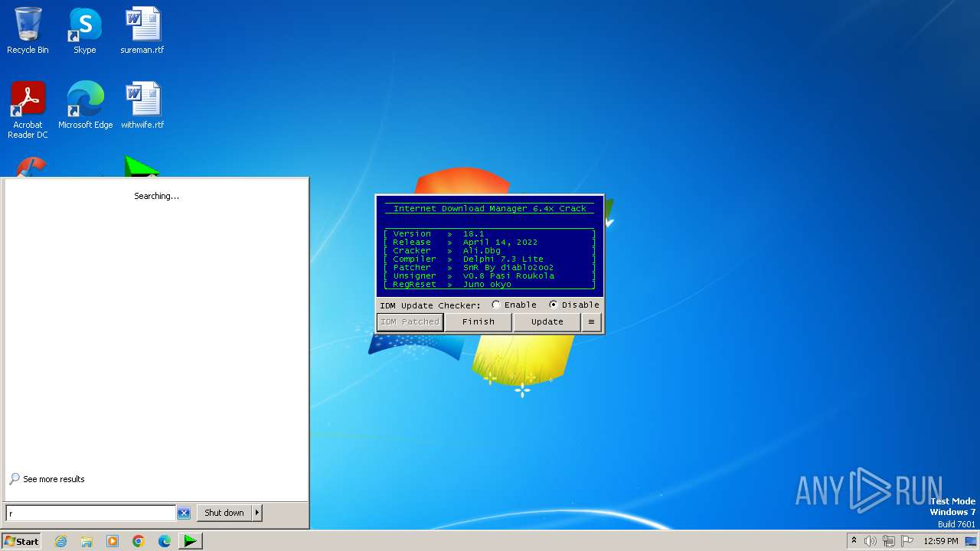The height and width of the screenshot is (551, 980).
Task: Click the Internet Download Manager 6.4x Crack title
Action: [490, 208]
